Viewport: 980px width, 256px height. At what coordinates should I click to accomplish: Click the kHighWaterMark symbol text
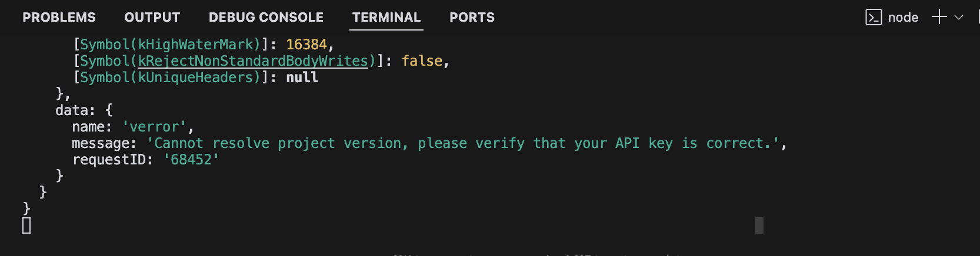pyautogui.click(x=195, y=45)
